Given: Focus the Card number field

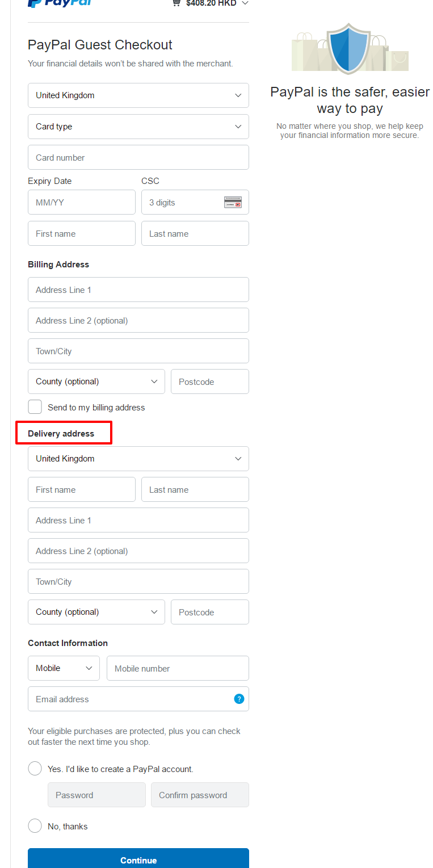Looking at the screenshot, I should point(138,157).
